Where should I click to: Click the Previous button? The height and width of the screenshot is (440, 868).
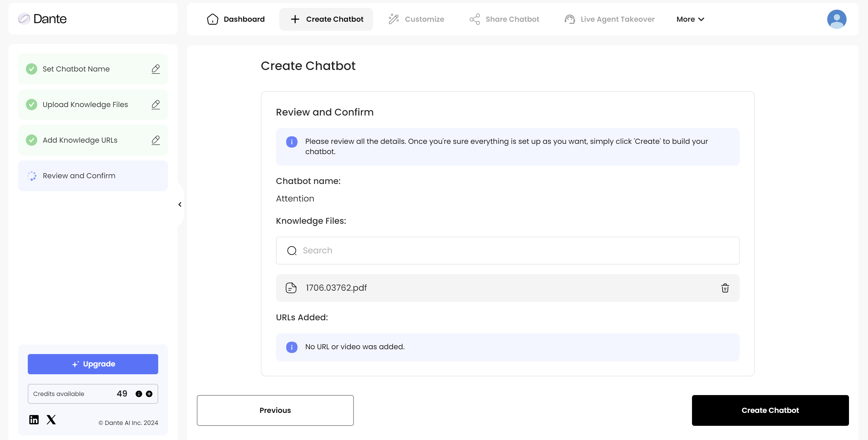pyautogui.click(x=275, y=410)
